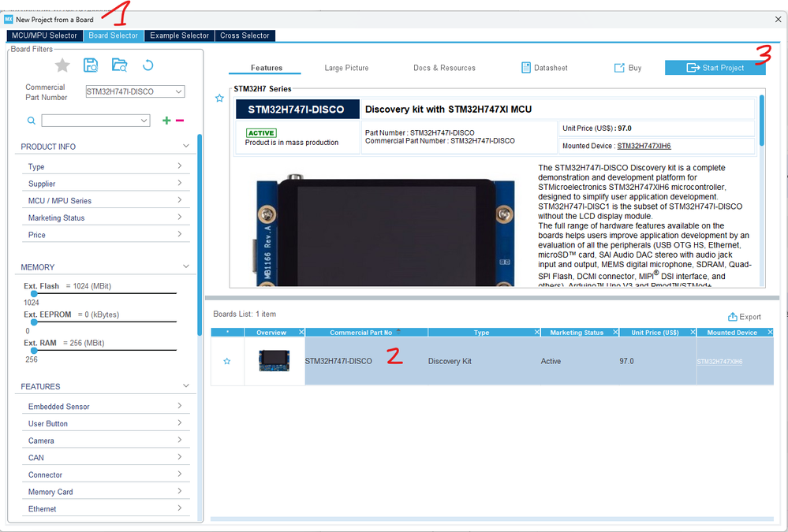Open the Example Selector tab
Image resolution: width=788 pixels, height=532 pixels.
pos(179,35)
